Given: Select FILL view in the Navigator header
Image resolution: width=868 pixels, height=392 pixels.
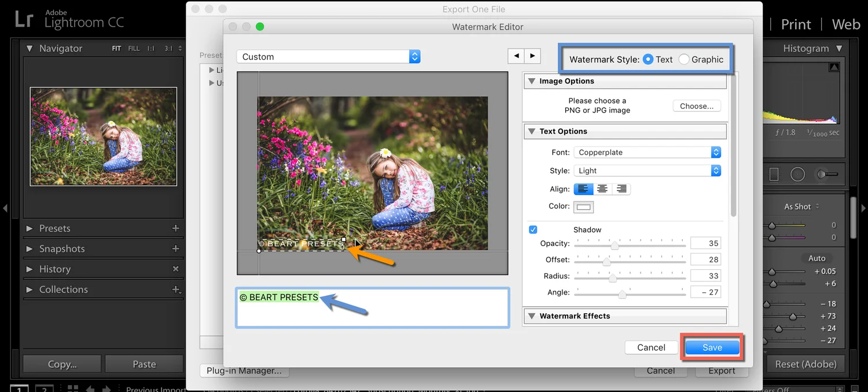Looking at the screenshot, I should tap(133, 49).
